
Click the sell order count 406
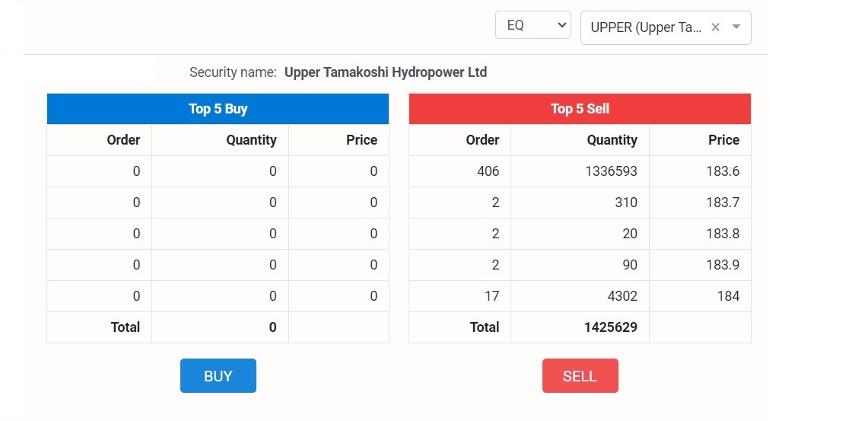(x=488, y=171)
